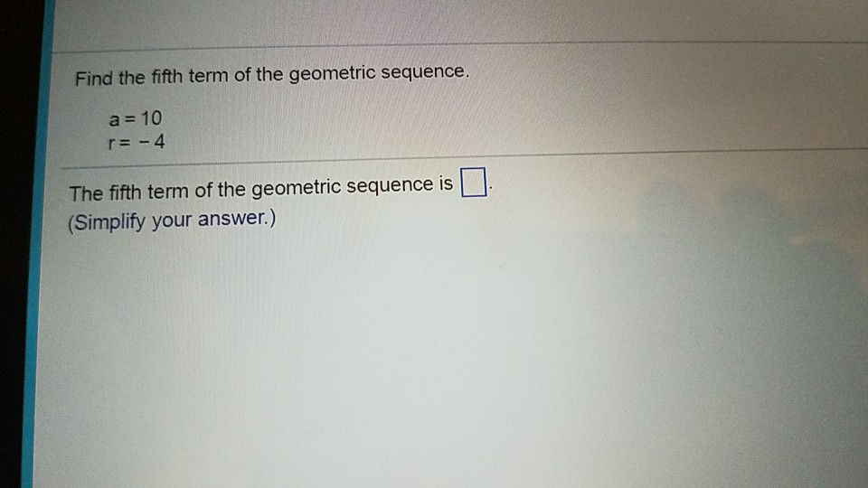Click the number -4 after 'r ='
The height and width of the screenshot is (488, 868).
[x=152, y=142]
